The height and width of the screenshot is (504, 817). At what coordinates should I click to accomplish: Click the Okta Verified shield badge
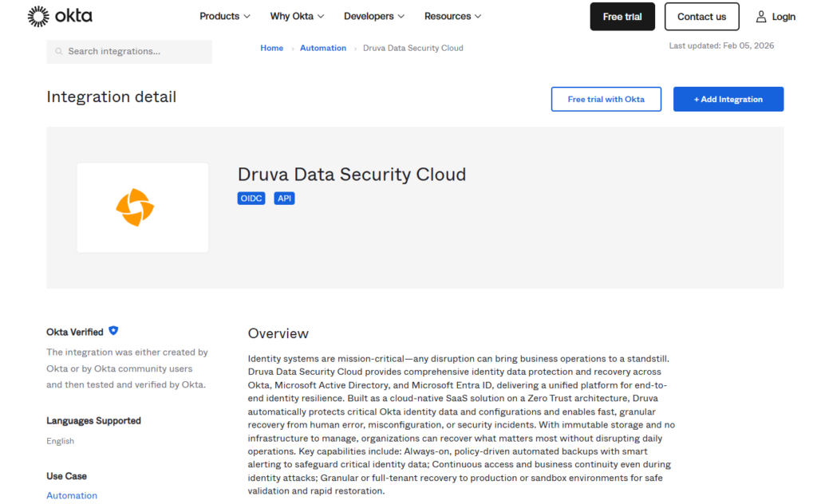114,331
